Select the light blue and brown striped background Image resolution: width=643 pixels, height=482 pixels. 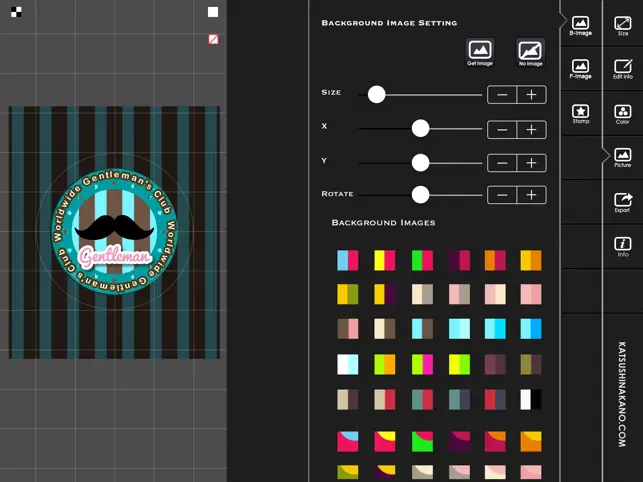(422, 329)
